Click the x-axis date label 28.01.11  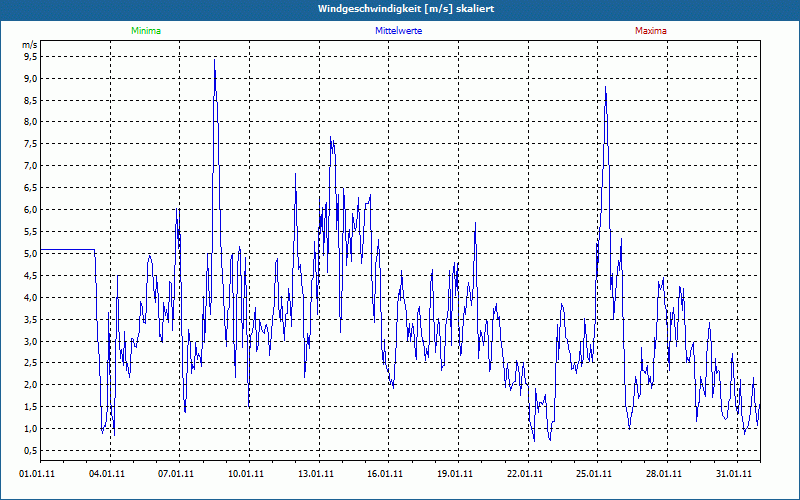(x=664, y=474)
